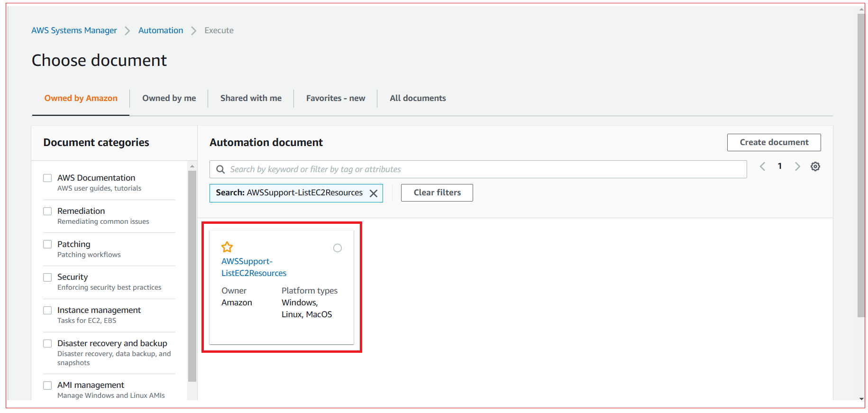Open AWS Systems Manager breadcrumb link

click(x=74, y=30)
